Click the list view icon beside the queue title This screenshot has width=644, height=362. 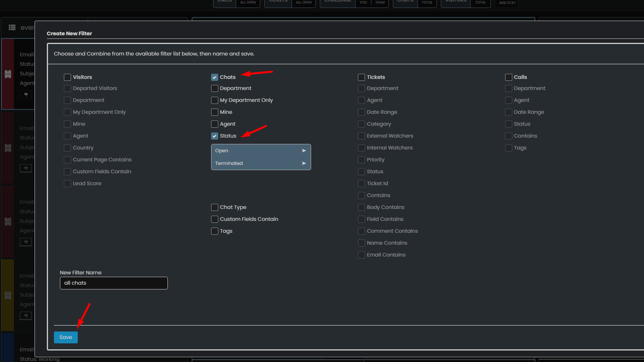pos(12,27)
